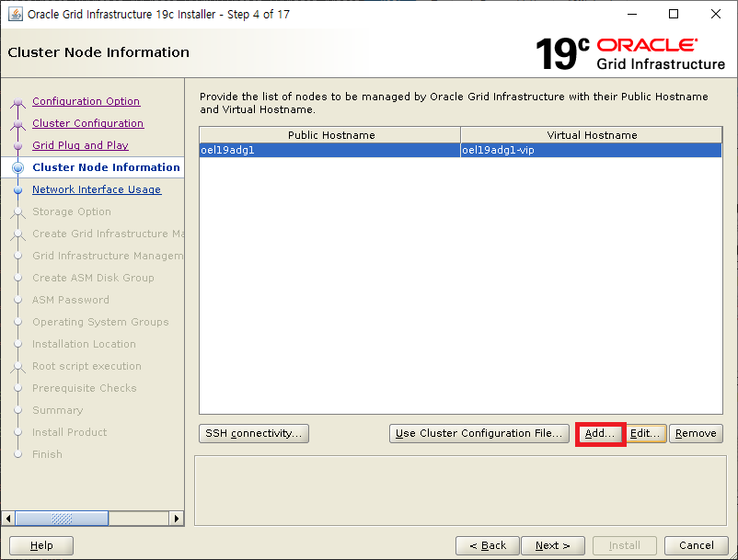738x560 pixels.
Task: Open SSH connectivity settings
Action: (254, 433)
